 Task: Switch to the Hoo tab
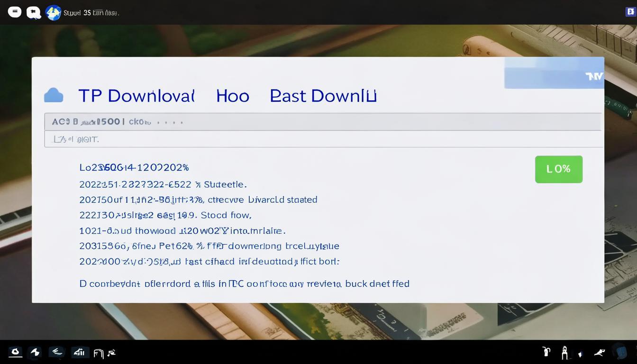(x=232, y=96)
